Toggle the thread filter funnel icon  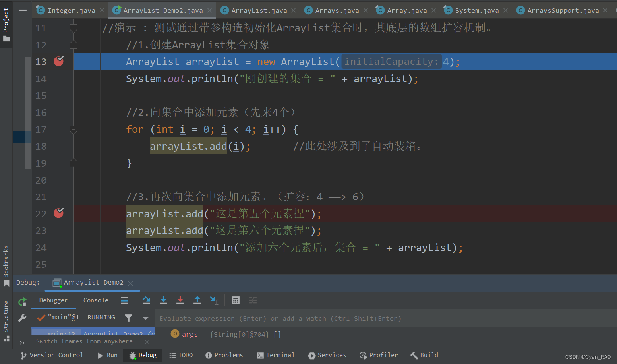(x=128, y=317)
